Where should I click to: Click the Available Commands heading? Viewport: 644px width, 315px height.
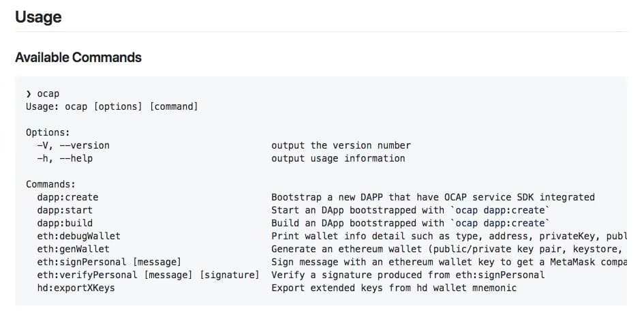tap(78, 57)
